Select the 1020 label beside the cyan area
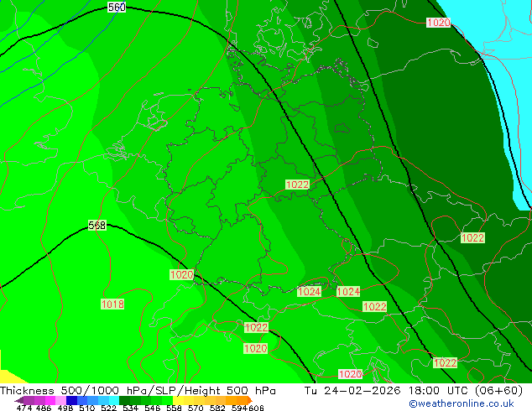Viewport: 532px width, 411px height. click(438, 23)
